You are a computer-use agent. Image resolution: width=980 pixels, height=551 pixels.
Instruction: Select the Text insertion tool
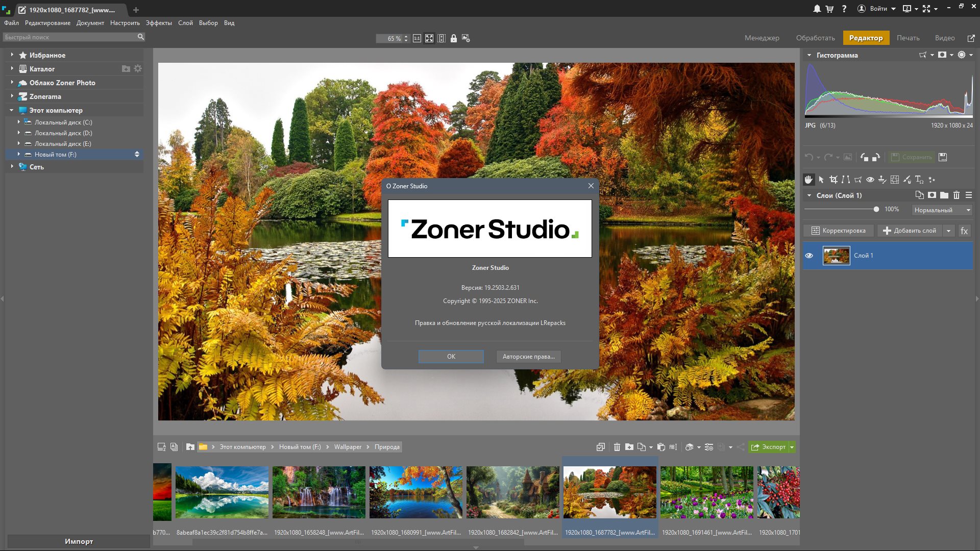[x=919, y=180]
